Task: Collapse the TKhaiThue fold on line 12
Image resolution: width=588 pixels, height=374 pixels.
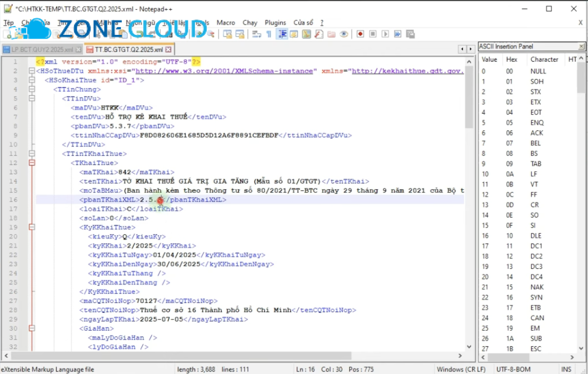Action: tap(32, 163)
